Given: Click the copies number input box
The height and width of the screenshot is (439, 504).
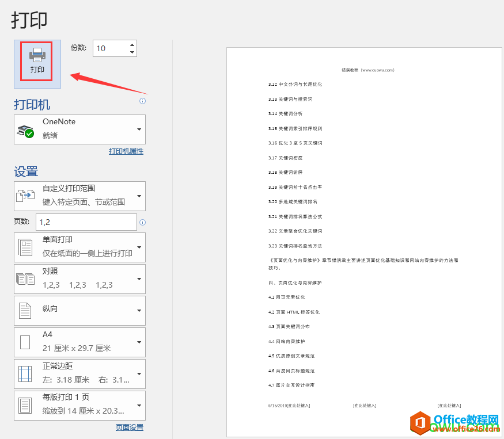Looking at the screenshot, I should [x=110, y=48].
